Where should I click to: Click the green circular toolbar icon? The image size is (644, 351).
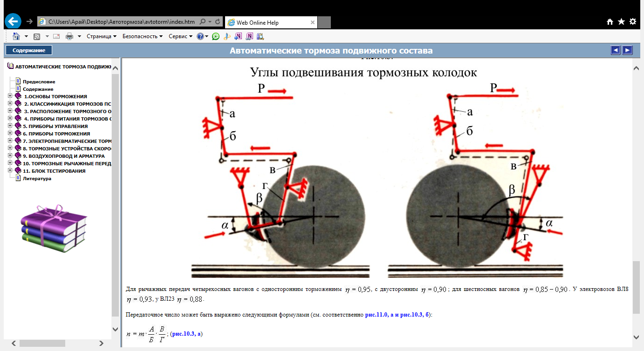click(216, 36)
